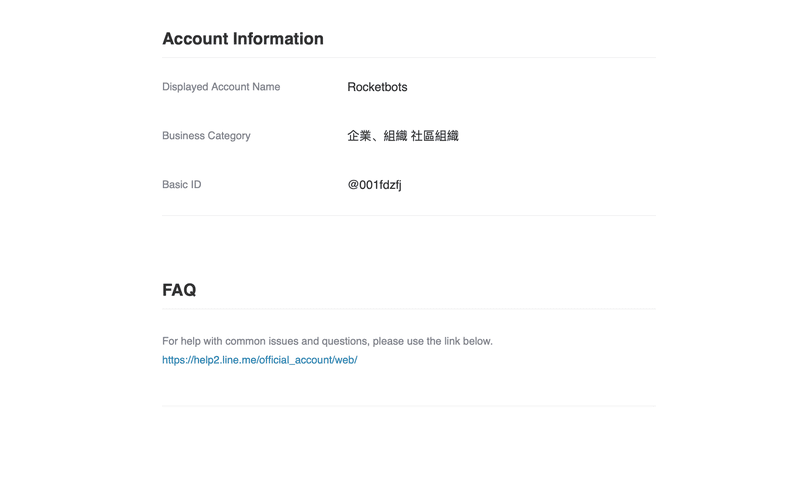Select the Displayed Account Name label

pos(221,87)
